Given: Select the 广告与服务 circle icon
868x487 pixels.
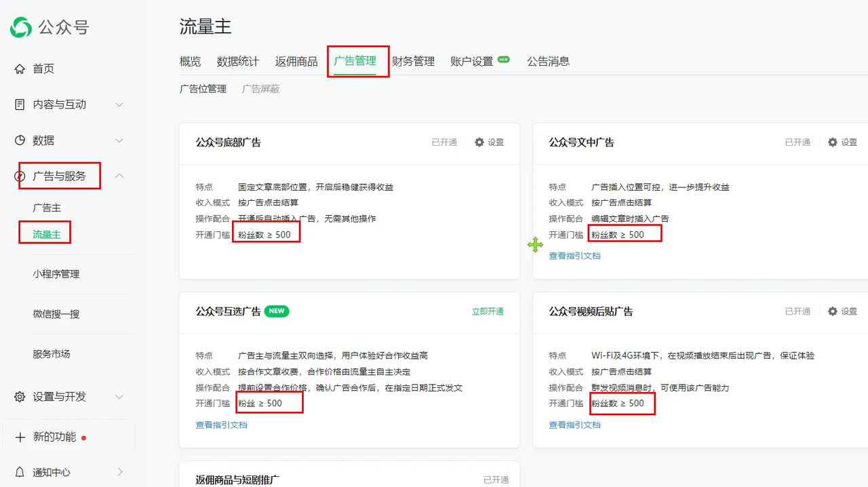Looking at the screenshot, I should coord(21,176).
